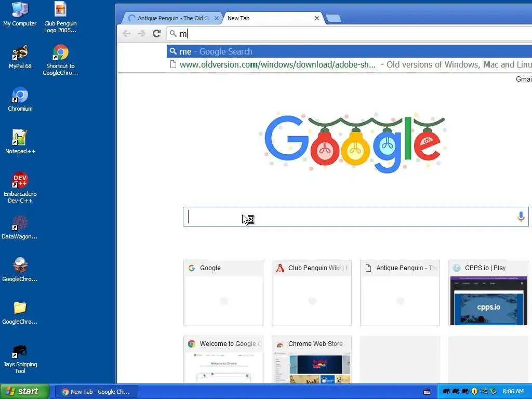Image resolution: width=532 pixels, height=399 pixels.
Task: Open DataWagon desktop shortcut
Action: pyautogui.click(x=20, y=228)
